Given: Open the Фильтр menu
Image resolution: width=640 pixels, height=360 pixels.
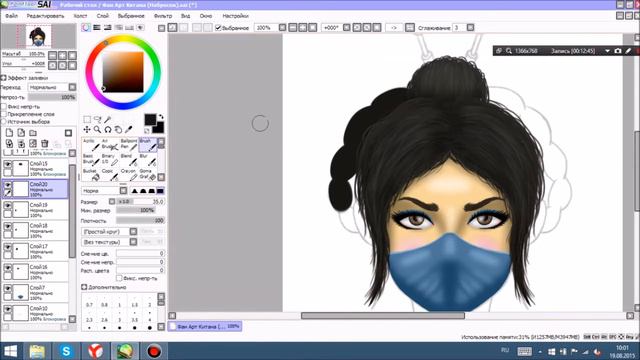Looking at the screenshot, I should (163, 16).
